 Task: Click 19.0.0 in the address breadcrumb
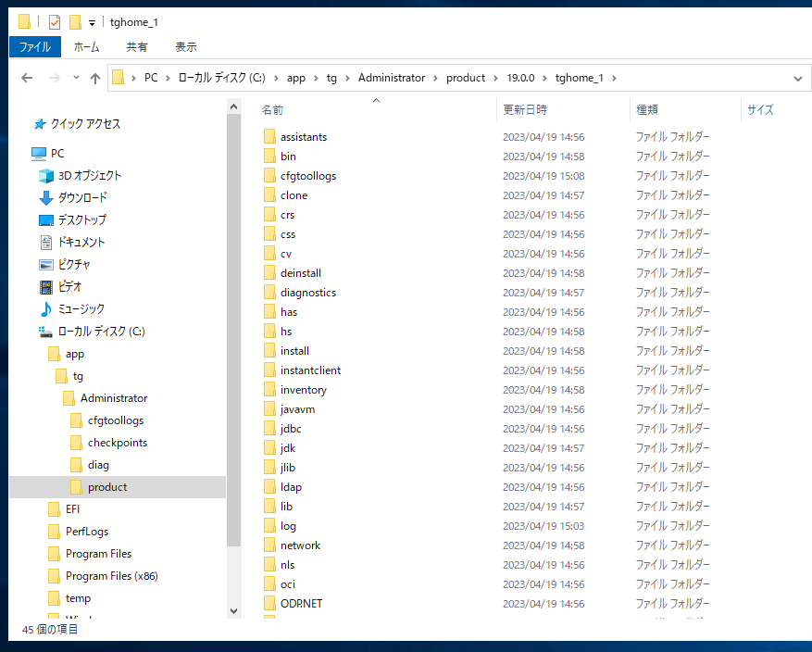520,78
